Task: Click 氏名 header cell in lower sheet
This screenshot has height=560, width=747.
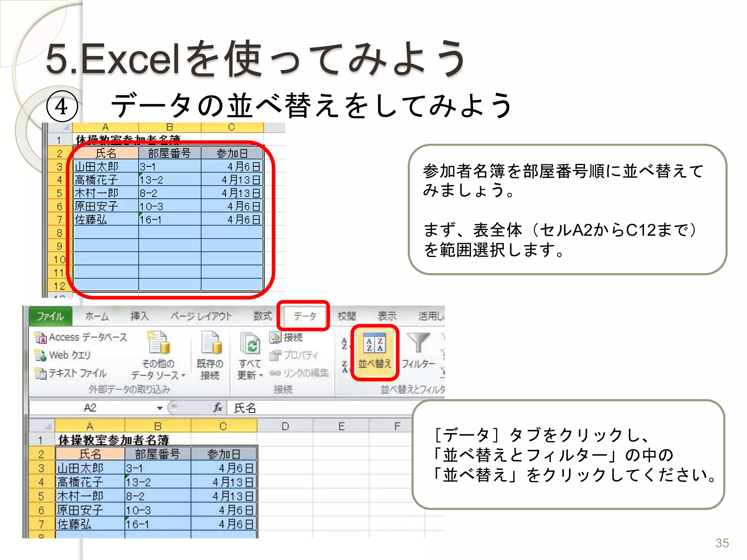Action: [90, 454]
